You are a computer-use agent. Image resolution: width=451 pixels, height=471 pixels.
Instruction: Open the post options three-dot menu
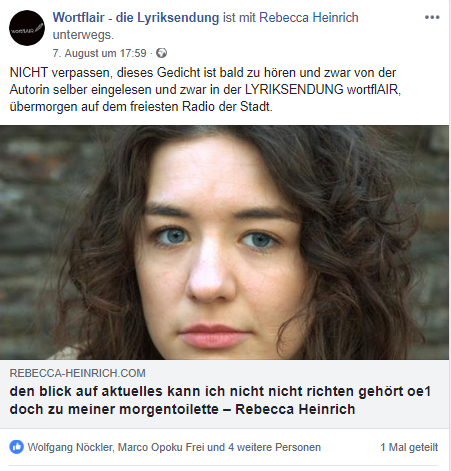[x=432, y=17]
